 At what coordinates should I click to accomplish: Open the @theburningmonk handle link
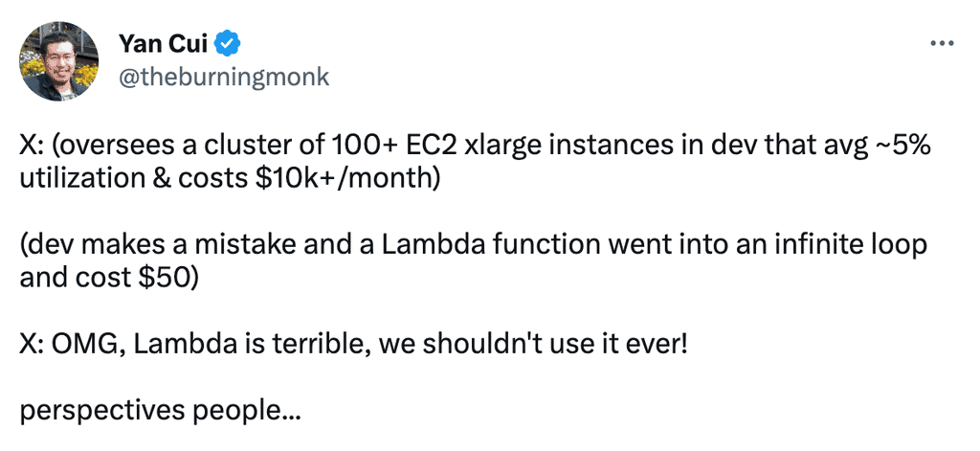pyautogui.click(x=223, y=79)
